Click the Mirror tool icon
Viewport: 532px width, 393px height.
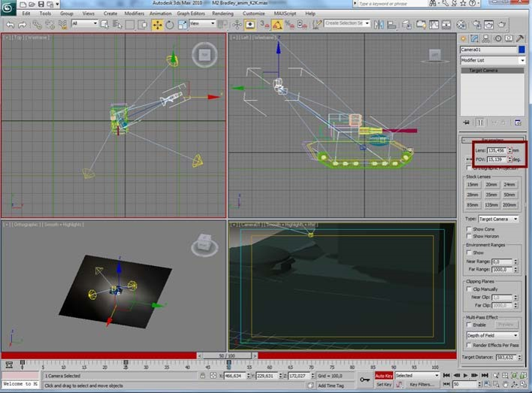[379, 25]
